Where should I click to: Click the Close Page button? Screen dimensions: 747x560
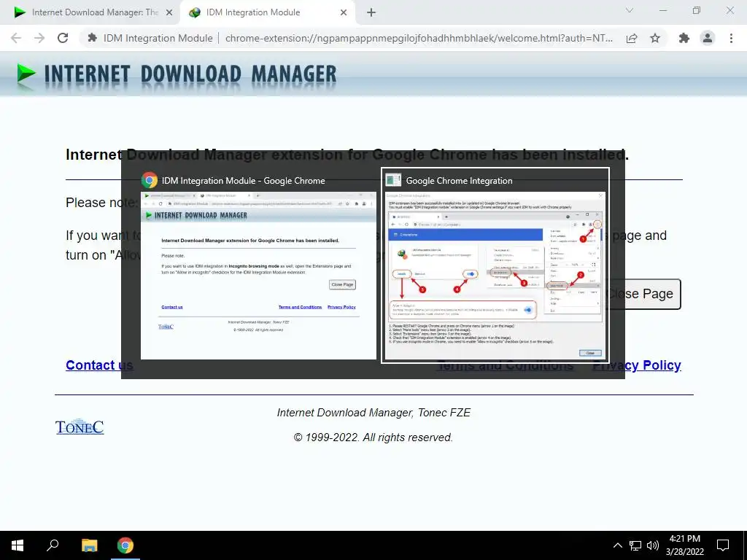643,294
